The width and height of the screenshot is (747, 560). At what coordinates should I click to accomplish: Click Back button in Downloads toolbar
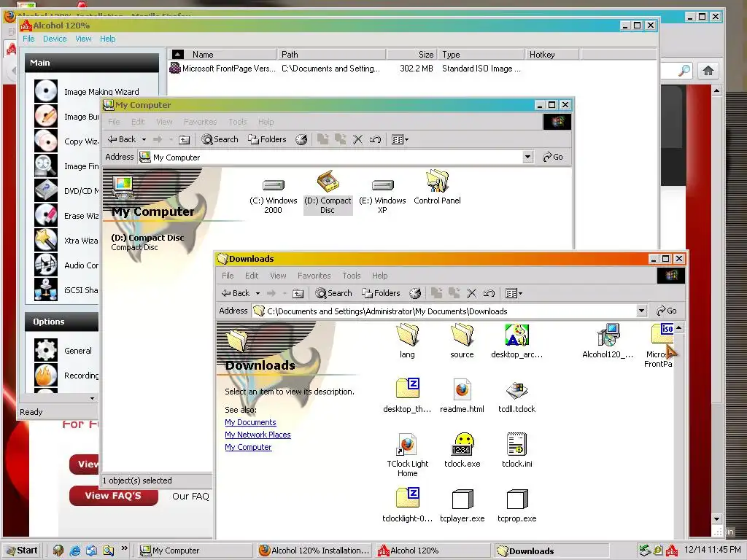236,293
